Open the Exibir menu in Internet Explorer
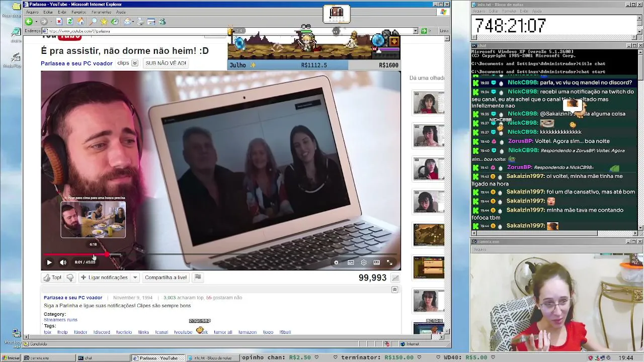This screenshot has height=362, width=644. click(62, 12)
